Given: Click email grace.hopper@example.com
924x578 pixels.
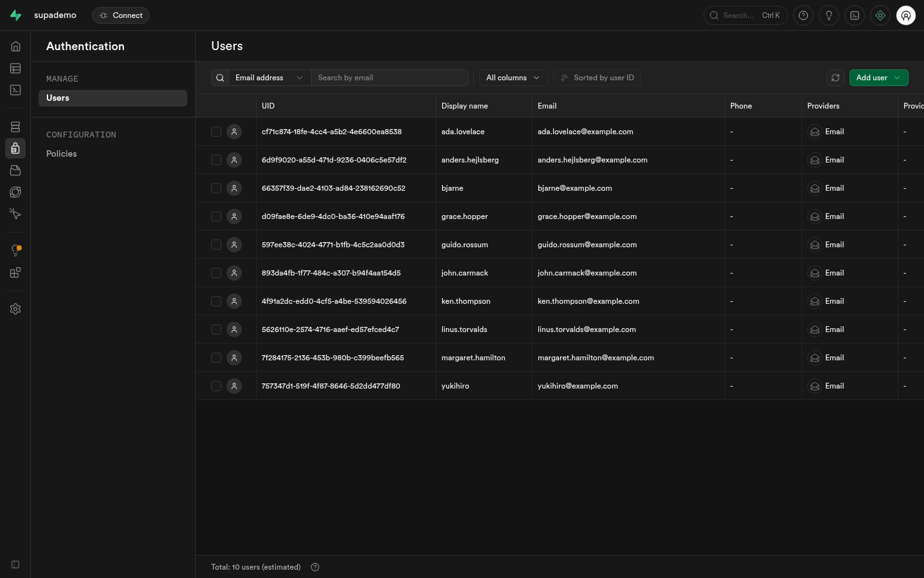Looking at the screenshot, I should [x=587, y=216].
